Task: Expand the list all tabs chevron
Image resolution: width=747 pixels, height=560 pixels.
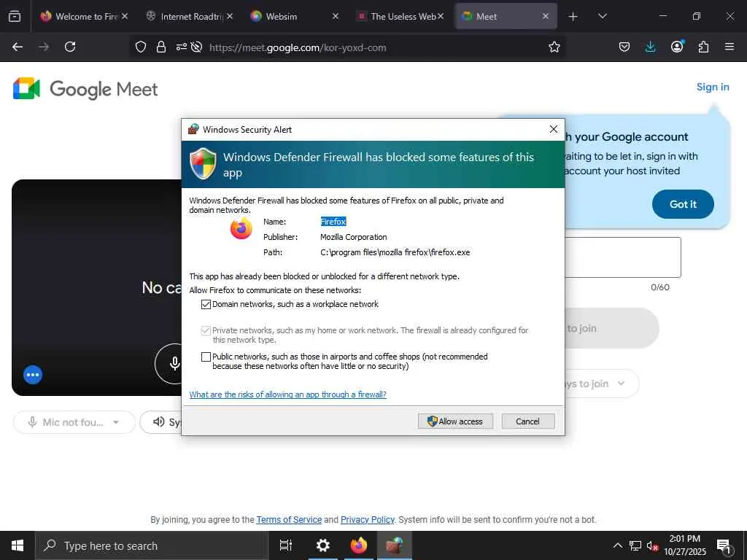Action: pos(602,16)
